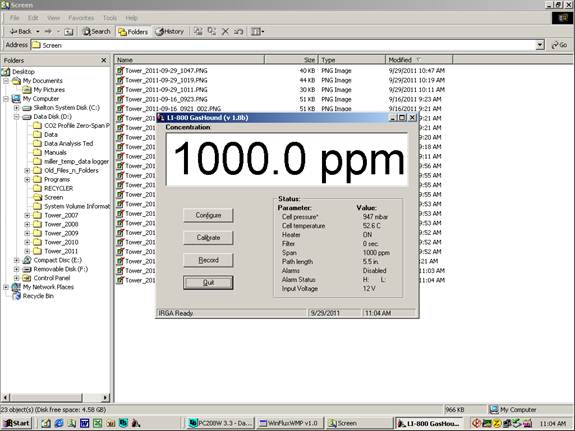Viewport: 575px width, 431px height.
Task: Select My Pictures in the tree
Action: [x=49, y=90]
